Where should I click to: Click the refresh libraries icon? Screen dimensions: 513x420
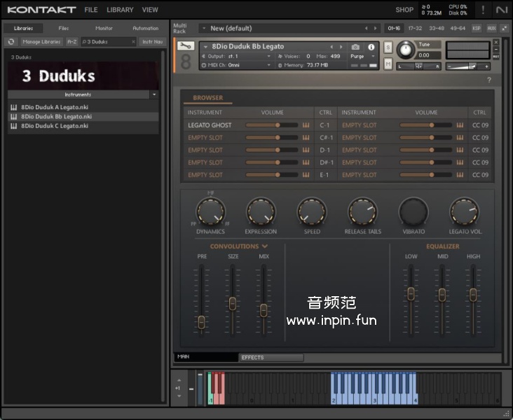11,42
